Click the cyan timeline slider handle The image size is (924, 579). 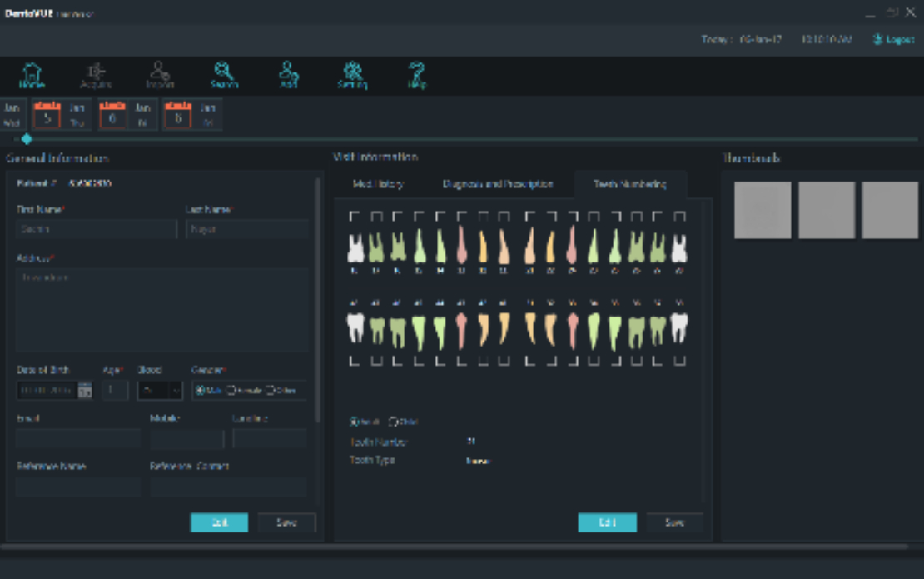tap(27, 139)
